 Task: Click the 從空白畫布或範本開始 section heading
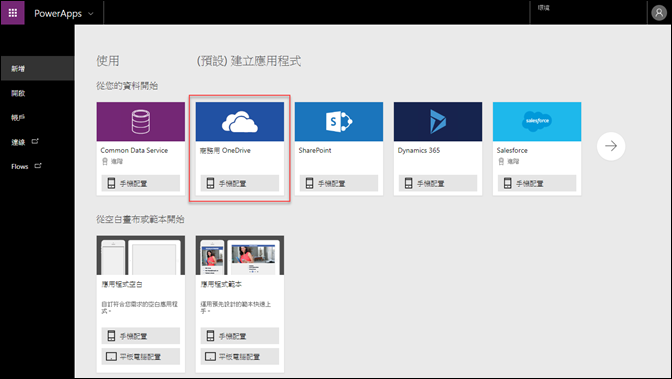coord(140,220)
